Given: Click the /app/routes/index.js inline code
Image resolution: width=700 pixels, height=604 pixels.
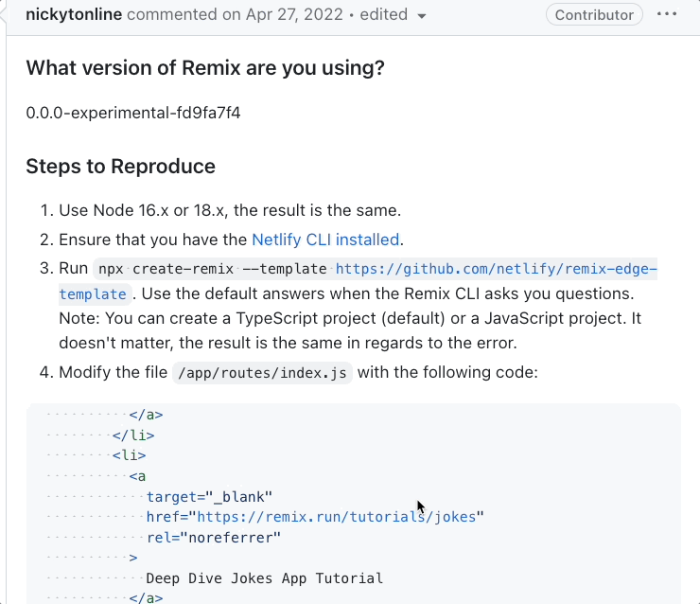Looking at the screenshot, I should coord(262,373).
